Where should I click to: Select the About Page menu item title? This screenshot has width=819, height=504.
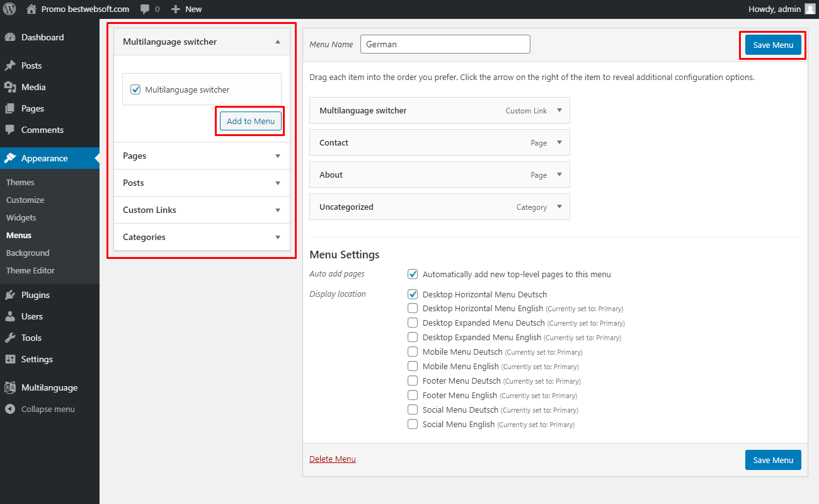coord(331,175)
